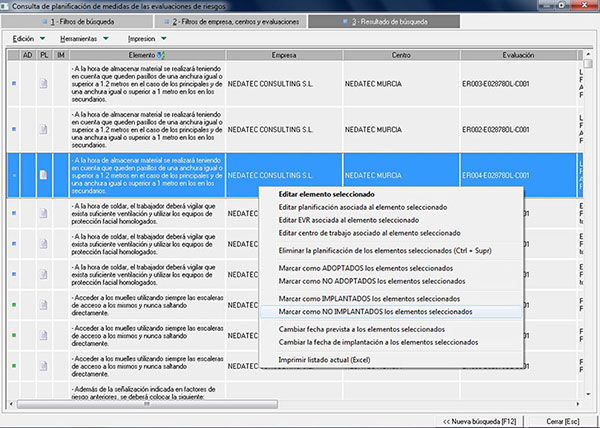Click the horizontal scrollbar left arrow

[x=11, y=404]
